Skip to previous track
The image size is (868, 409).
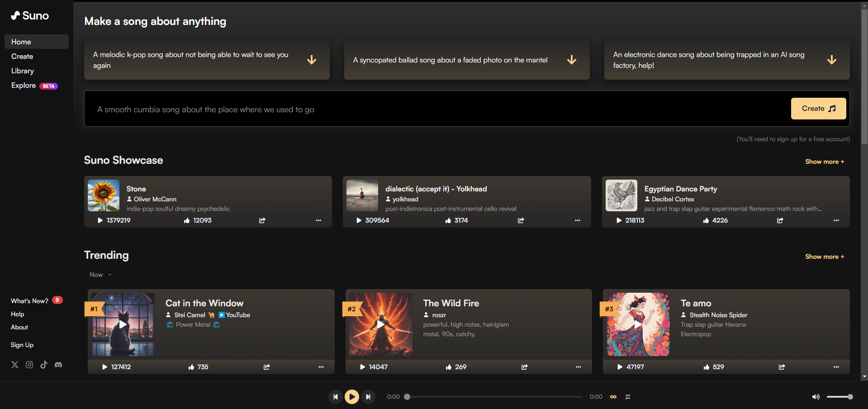336,397
